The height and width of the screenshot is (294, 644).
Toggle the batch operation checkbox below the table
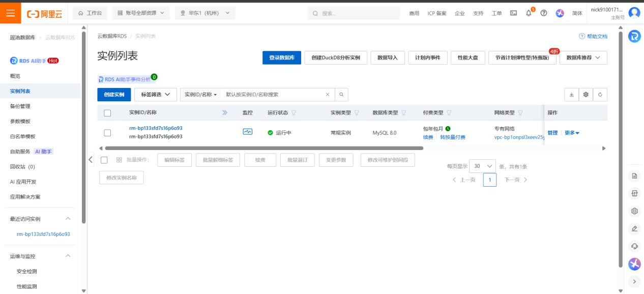pos(104,160)
